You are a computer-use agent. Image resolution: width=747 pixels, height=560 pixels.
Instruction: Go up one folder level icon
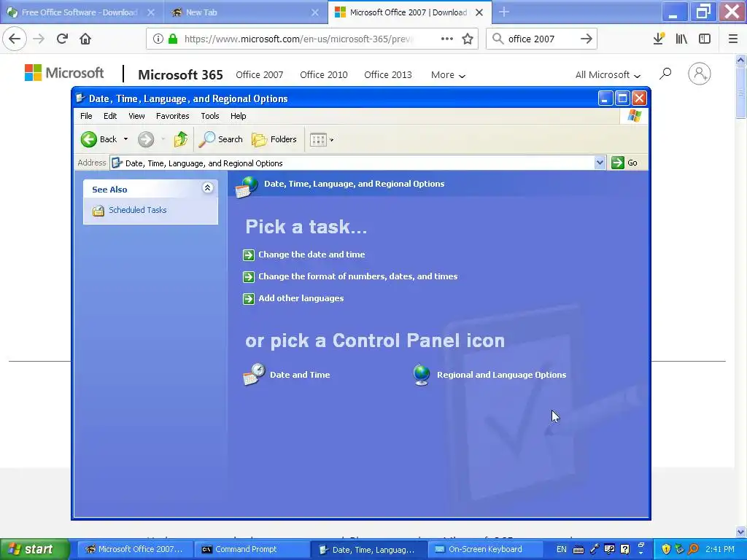click(x=181, y=139)
